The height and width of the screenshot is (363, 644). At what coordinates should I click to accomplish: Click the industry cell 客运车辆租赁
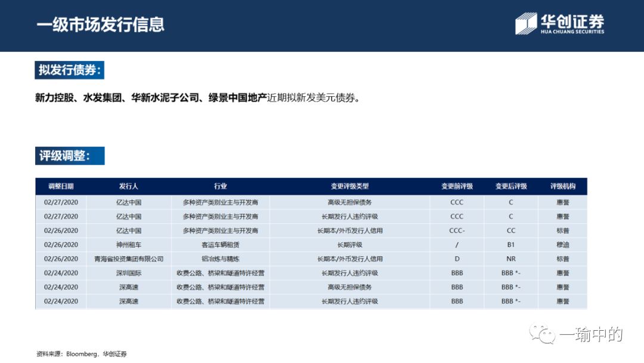[x=221, y=245]
